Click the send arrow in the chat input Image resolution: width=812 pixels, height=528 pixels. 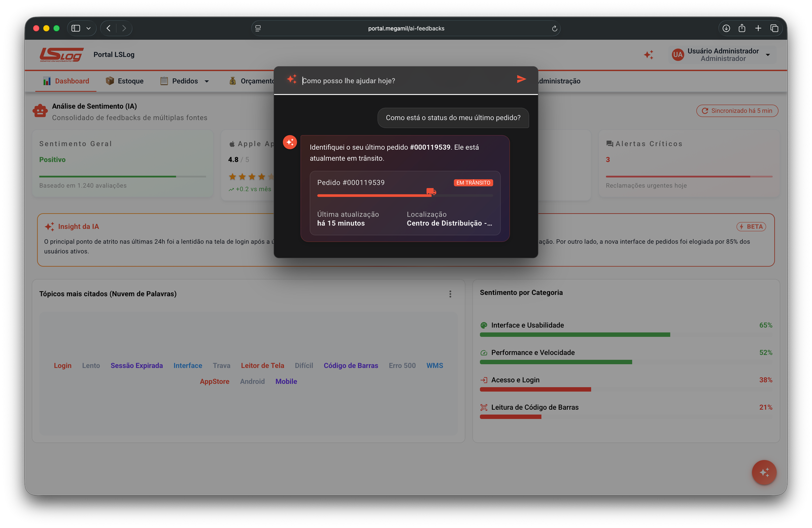[x=521, y=79]
